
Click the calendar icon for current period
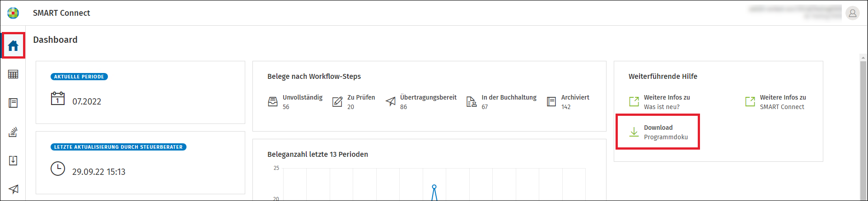tap(58, 98)
